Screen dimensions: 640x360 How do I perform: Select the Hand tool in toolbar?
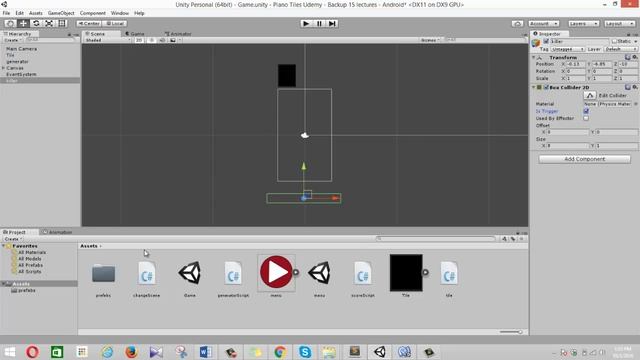tap(10, 23)
